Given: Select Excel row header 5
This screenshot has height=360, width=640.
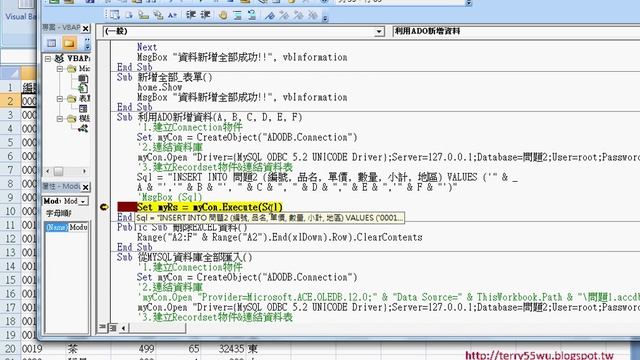Looking at the screenshot, I should point(10,142).
